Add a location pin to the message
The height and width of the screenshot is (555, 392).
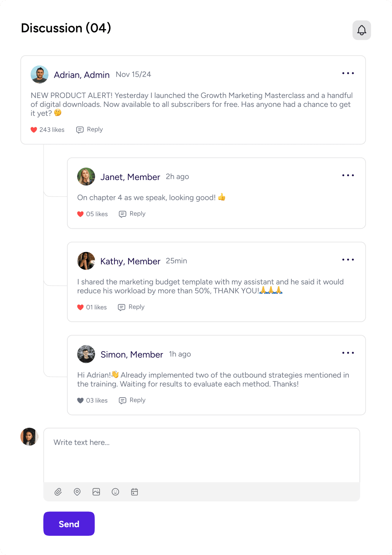point(77,492)
